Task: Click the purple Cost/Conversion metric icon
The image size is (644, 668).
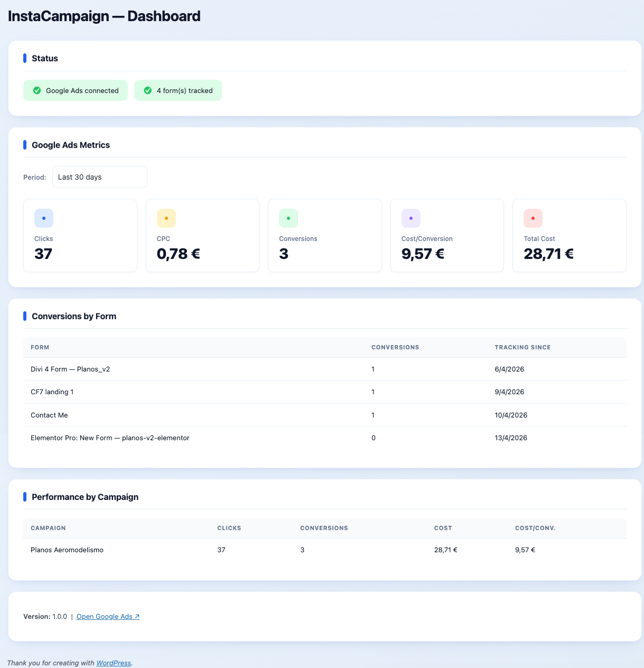Action: pos(410,218)
